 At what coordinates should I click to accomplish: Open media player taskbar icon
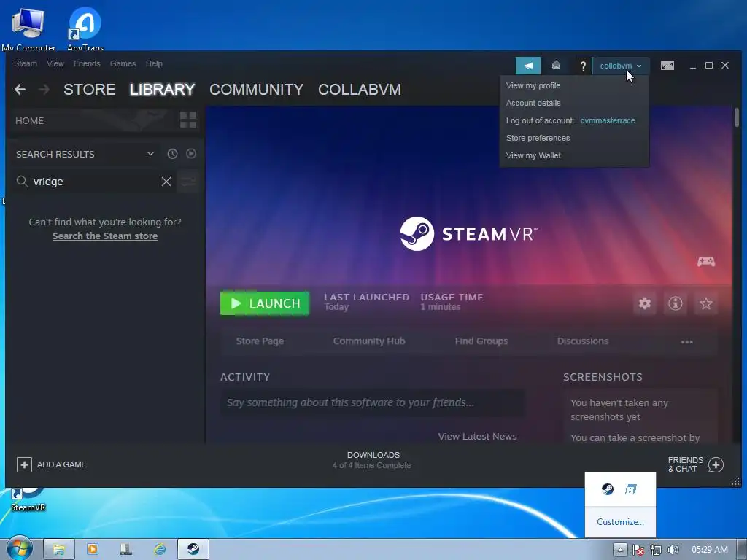point(93,549)
